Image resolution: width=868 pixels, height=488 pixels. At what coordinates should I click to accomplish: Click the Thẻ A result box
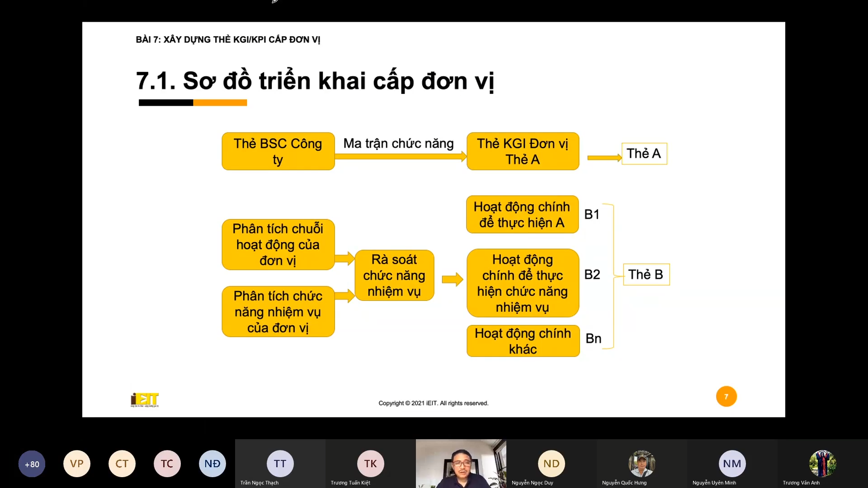point(644,154)
